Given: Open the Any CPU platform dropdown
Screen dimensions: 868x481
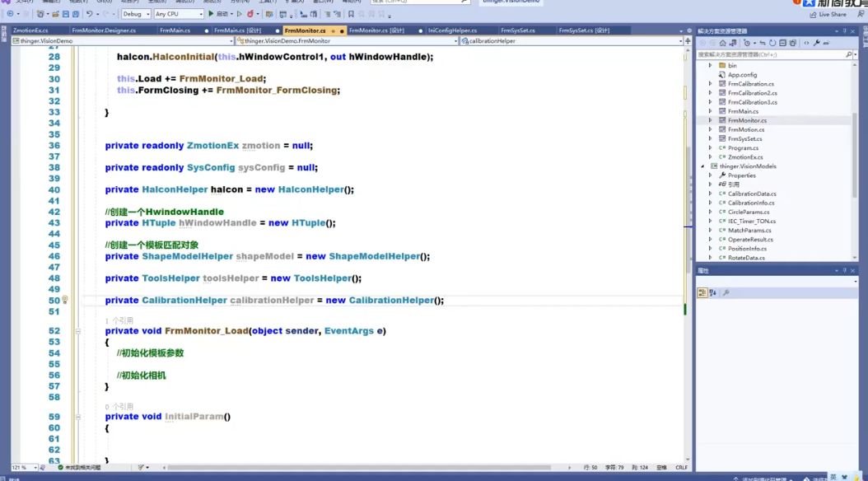Looking at the screenshot, I should pyautogui.click(x=178, y=14).
